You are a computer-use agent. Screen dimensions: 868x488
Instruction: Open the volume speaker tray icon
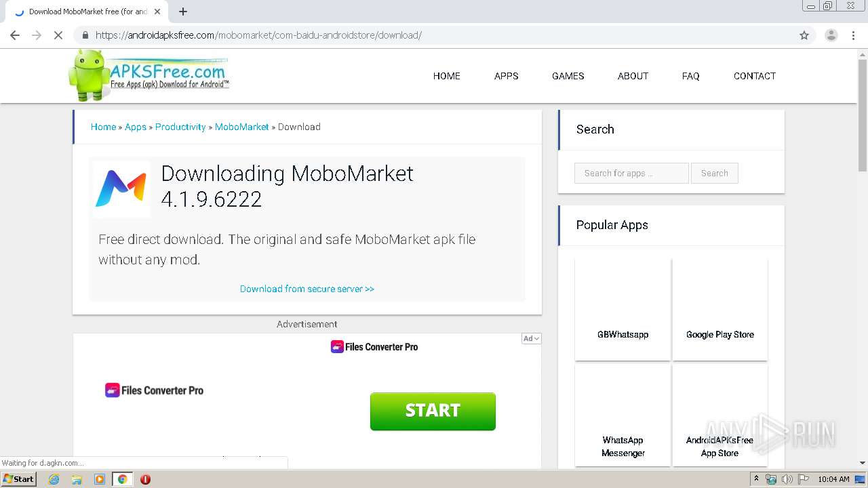pos(787,479)
